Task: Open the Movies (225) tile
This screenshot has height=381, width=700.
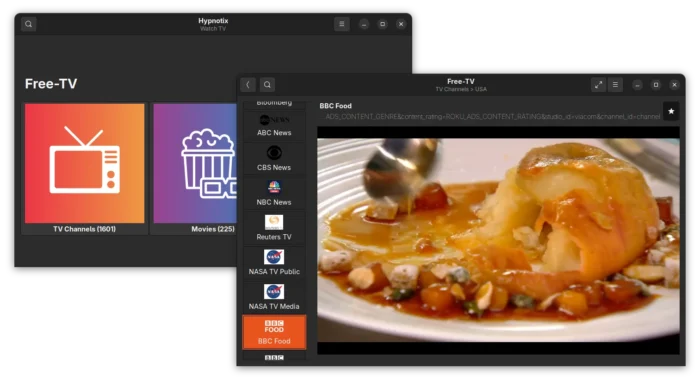Action: 195,168
